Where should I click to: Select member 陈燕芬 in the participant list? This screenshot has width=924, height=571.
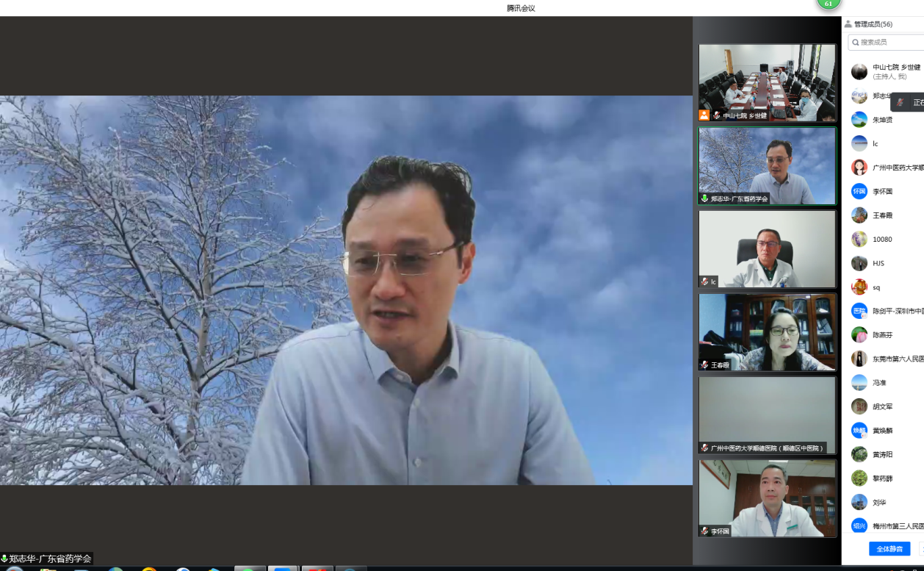pyautogui.click(x=883, y=335)
